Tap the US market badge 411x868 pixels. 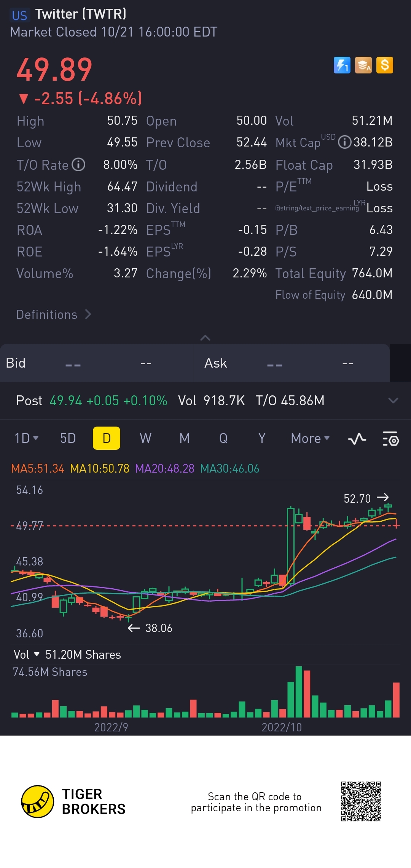point(19,15)
